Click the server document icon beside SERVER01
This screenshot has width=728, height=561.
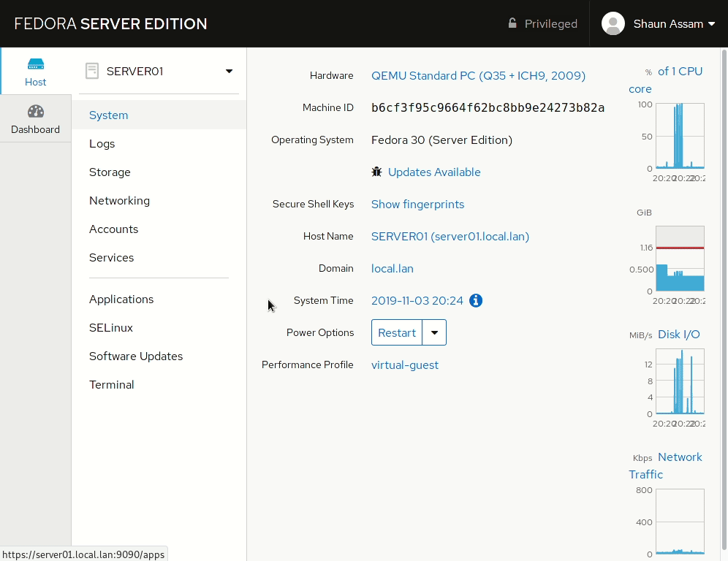[x=92, y=71]
